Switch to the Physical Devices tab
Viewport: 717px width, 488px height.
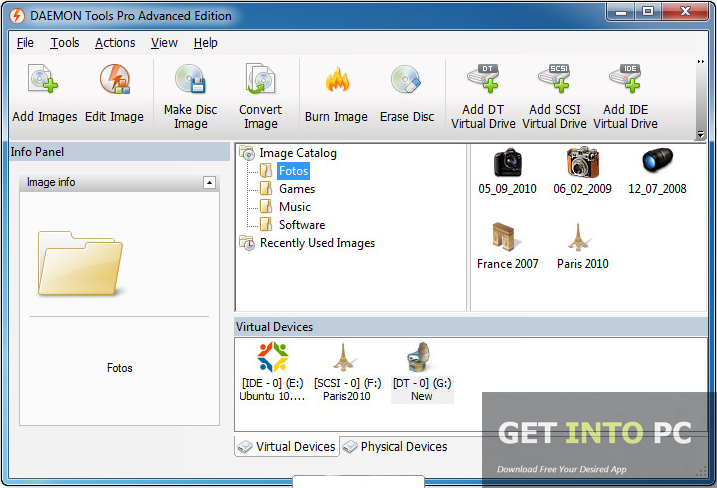(396, 446)
